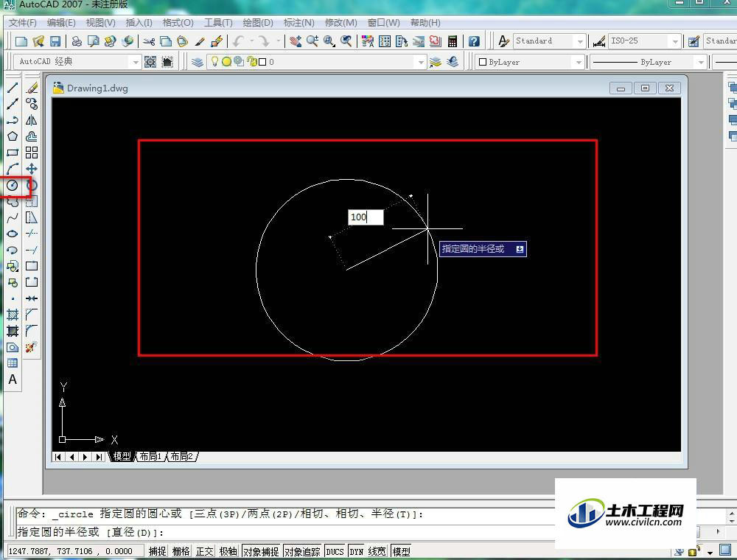Open the Help question mark

(x=474, y=41)
